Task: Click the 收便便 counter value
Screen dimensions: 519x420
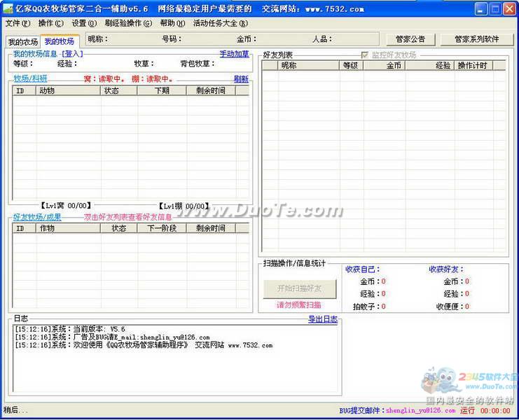Action: point(467,307)
